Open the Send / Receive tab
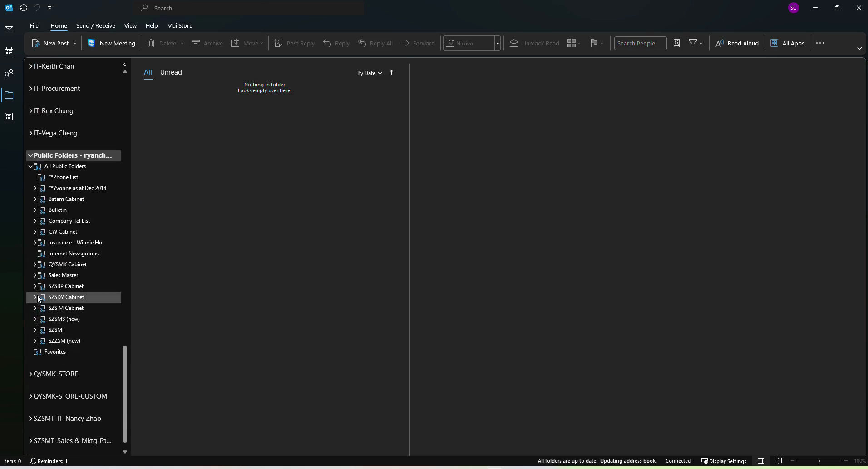The image size is (868, 469). [96, 26]
